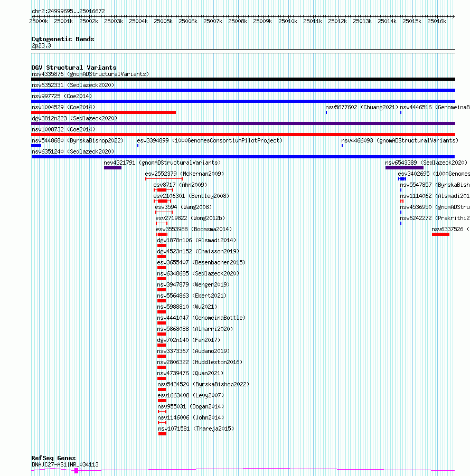Image resolution: width=470 pixels, height=476 pixels.
Task: Open the nsv3373367 (Audano2019) label
Action: click(193, 351)
